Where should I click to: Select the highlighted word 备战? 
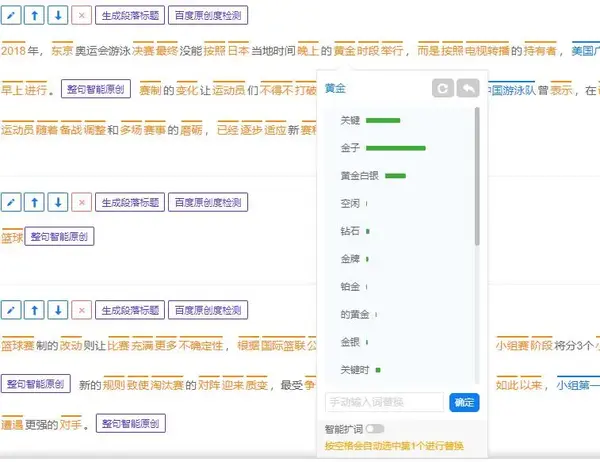pos(71,130)
